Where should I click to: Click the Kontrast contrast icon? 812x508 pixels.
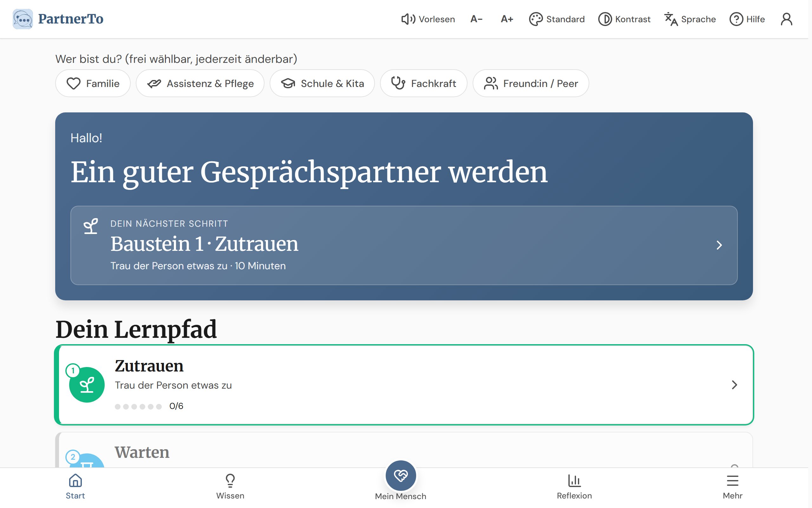605,19
